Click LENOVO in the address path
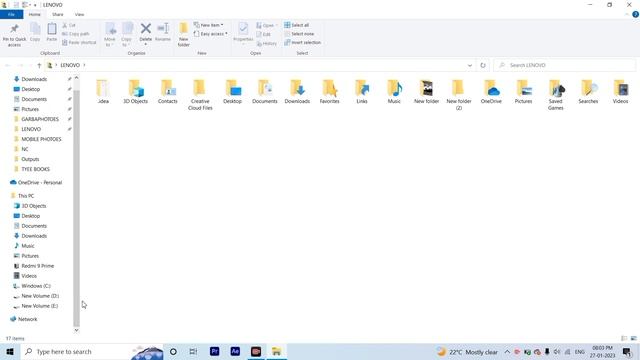Image resolution: width=640 pixels, height=360 pixels. 70,65
